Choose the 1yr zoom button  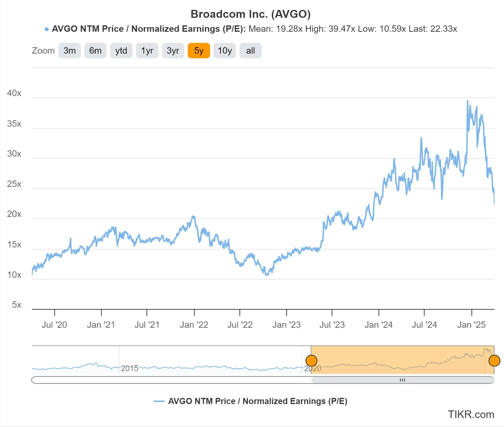coord(147,51)
